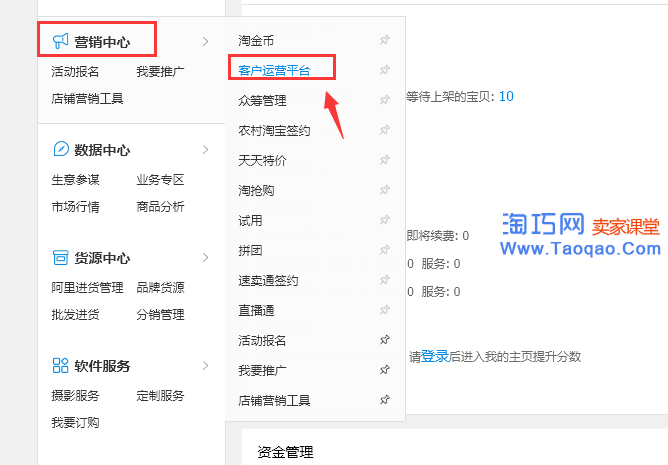
Task: Open 市场行情 in the sidebar
Action: [x=75, y=207]
